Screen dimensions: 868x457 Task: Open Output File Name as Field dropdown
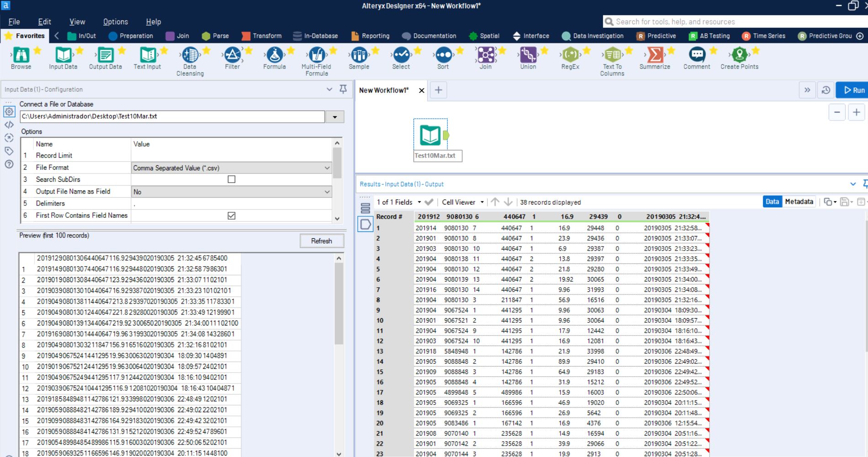pyautogui.click(x=327, y=192)
